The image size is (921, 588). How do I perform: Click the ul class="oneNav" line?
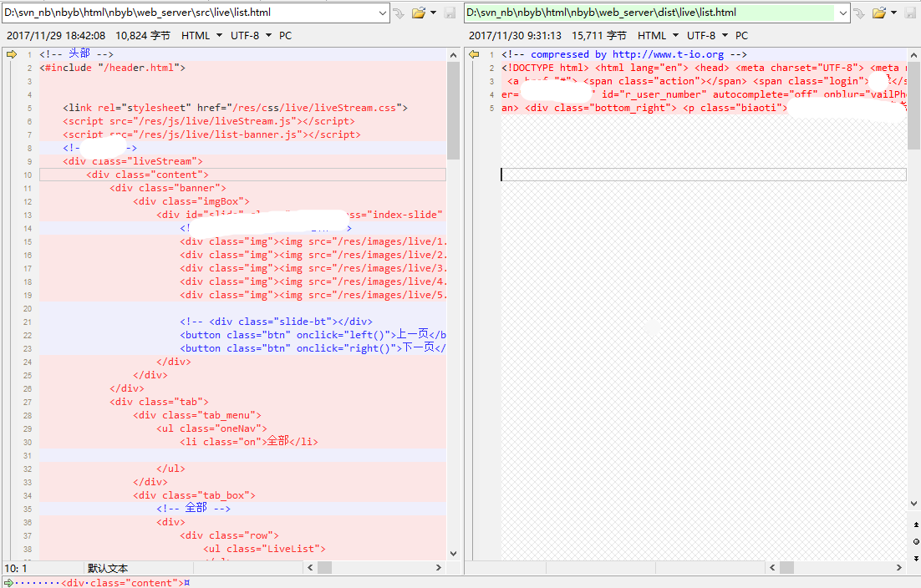pos(211,429)
